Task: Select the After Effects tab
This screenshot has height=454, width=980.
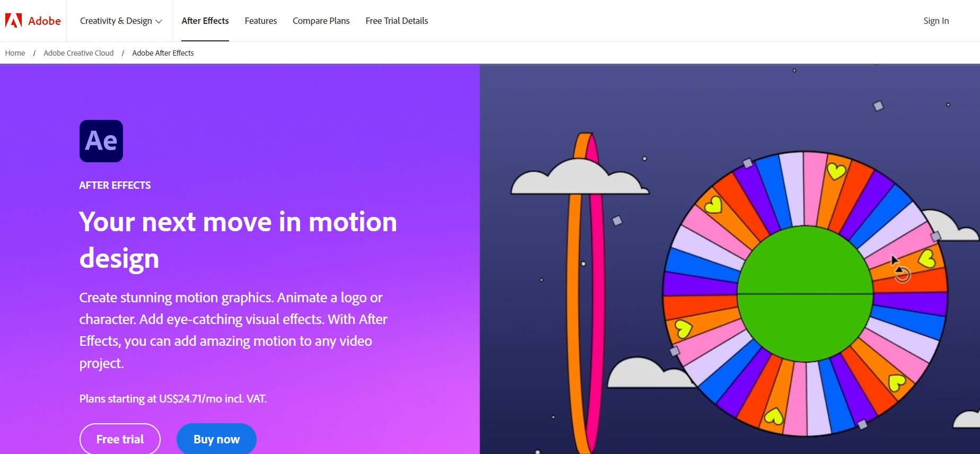Action: click(x=205, y=21)
